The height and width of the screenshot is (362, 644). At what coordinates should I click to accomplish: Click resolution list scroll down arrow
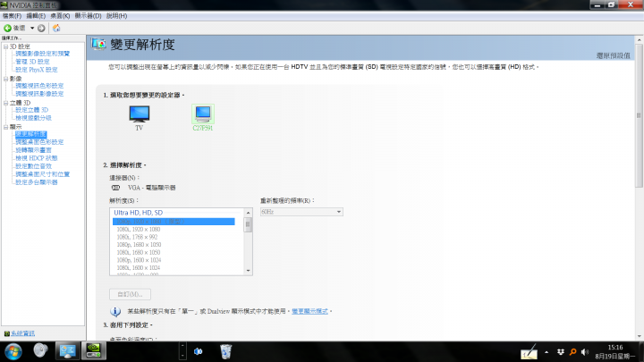pos(248,271)
